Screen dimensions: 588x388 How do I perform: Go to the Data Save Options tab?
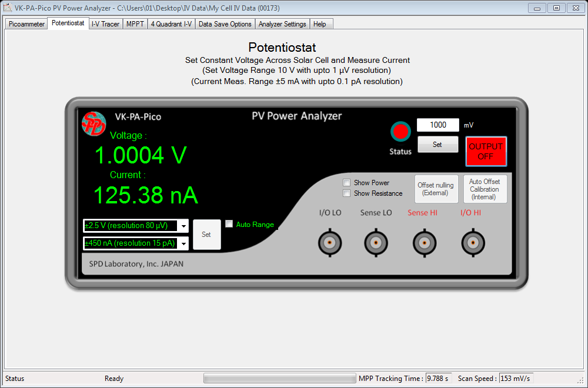(x=225, y=24)
